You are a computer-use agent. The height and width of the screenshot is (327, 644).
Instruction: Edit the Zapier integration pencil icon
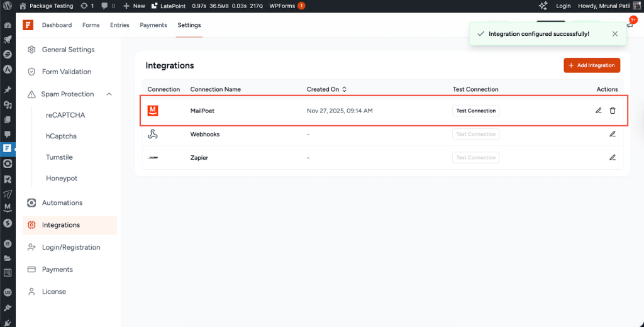[x=613, y=157]
